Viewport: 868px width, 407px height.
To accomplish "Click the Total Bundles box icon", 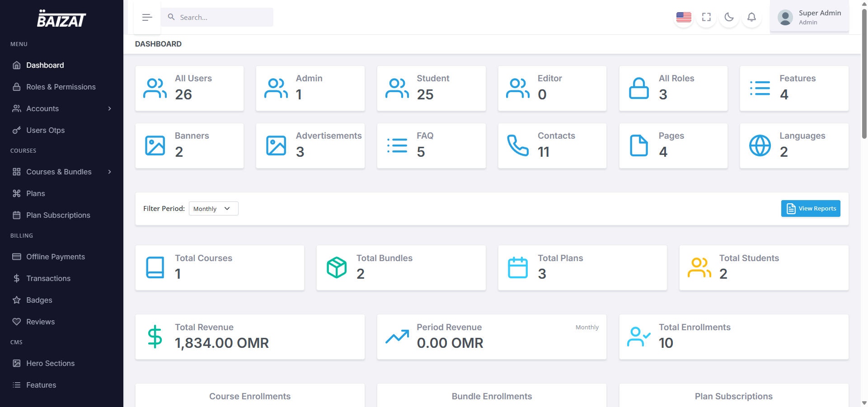I will pos(337,267).
